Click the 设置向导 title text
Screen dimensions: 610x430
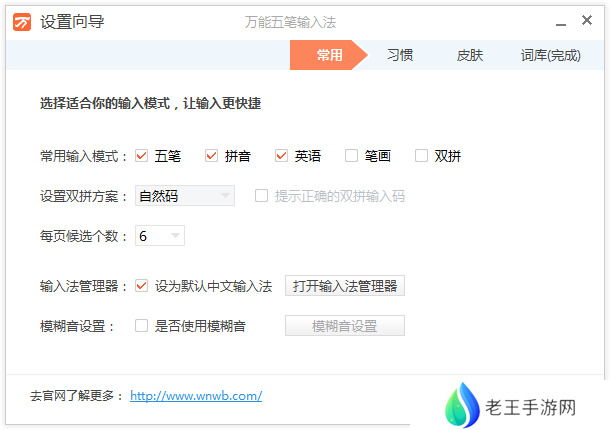(x=72, y=22)
